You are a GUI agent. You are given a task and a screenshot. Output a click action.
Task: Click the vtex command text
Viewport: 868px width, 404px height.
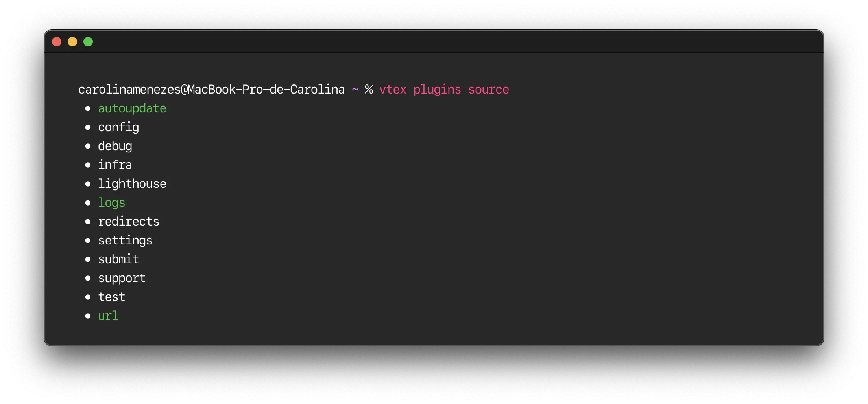pos(393,89)
